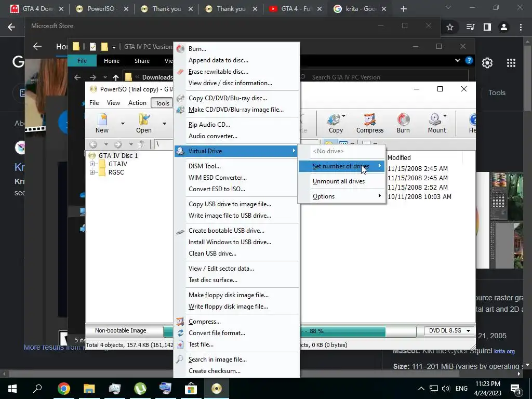Select Test disc surface...

[x=237, y=280]
